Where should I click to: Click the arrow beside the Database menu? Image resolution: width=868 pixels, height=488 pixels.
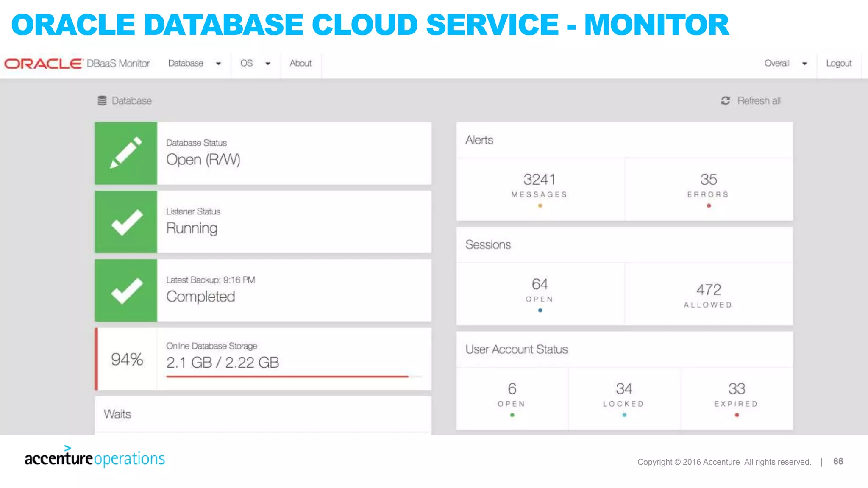coord(218,64)
